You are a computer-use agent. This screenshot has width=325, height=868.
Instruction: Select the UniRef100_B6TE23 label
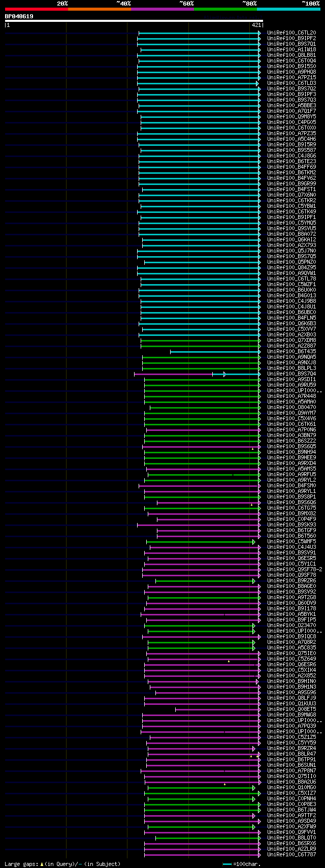(x=291, y=162)
